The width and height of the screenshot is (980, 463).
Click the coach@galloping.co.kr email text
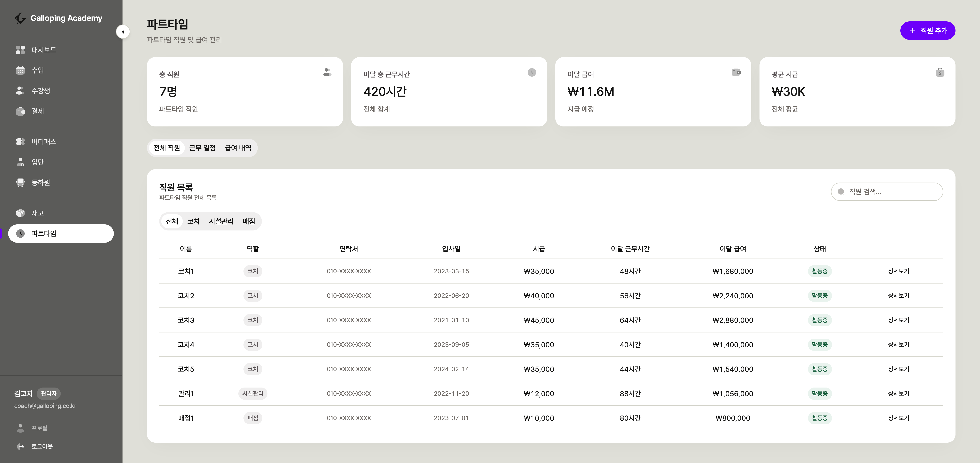(45, 406)
